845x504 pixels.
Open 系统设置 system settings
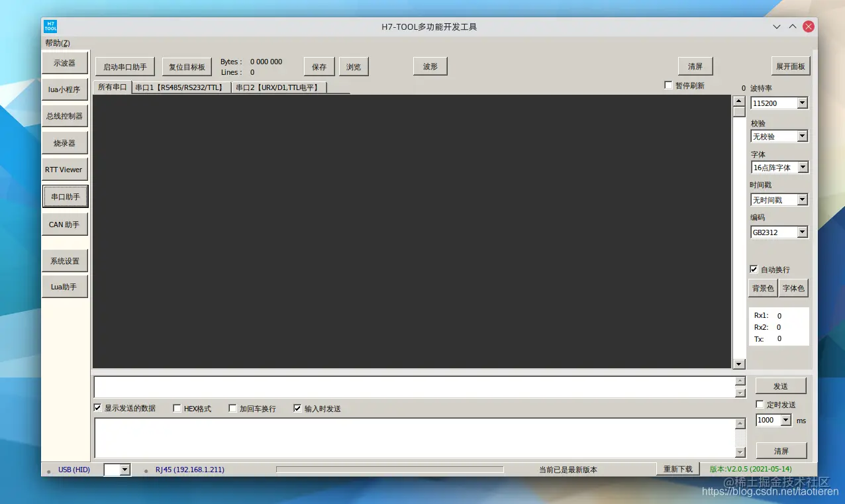[65, 261]
